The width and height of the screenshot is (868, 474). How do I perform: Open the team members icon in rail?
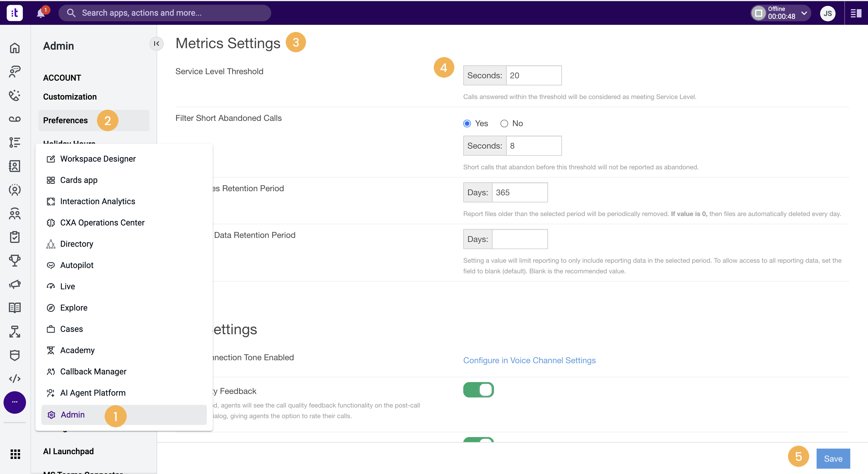click(14, 213)
